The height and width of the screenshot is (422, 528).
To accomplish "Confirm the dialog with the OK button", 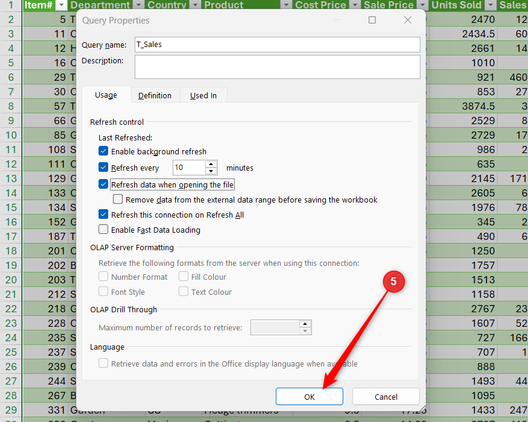I will pos(309,396).
